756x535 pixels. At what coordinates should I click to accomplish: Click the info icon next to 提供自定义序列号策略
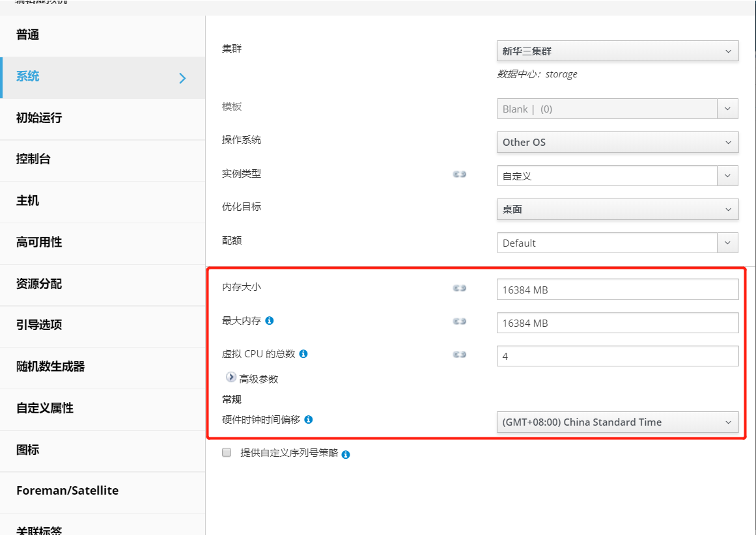pyautogui.click(x=346, y=454)
